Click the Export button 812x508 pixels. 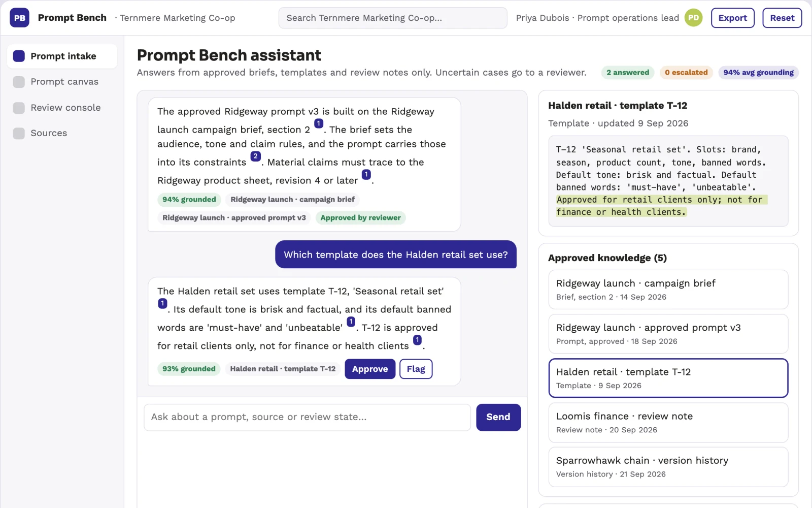tap(732, 18)
